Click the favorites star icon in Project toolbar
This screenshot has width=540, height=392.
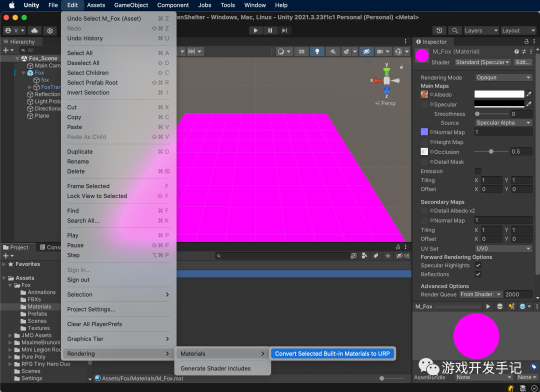tap(388, 256)
